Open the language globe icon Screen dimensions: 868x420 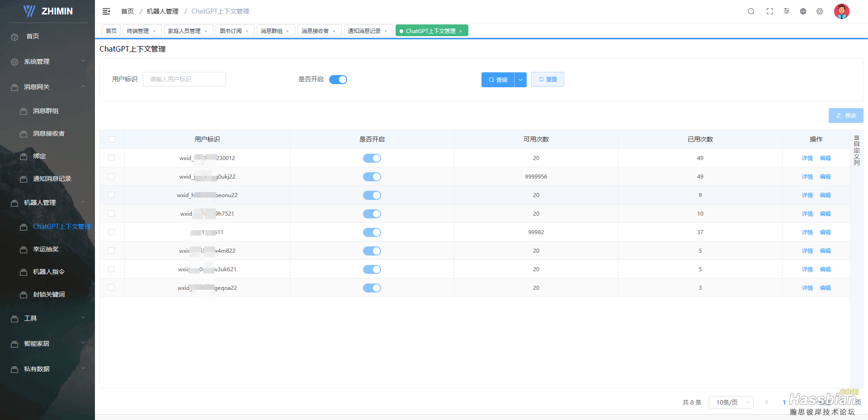coord(803,11)
